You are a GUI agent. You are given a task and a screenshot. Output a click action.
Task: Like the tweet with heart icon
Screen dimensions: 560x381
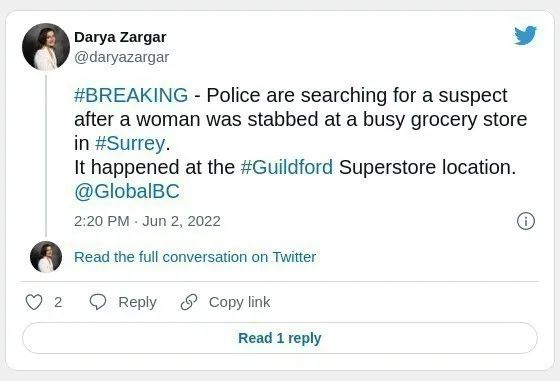tap(34, 302)
